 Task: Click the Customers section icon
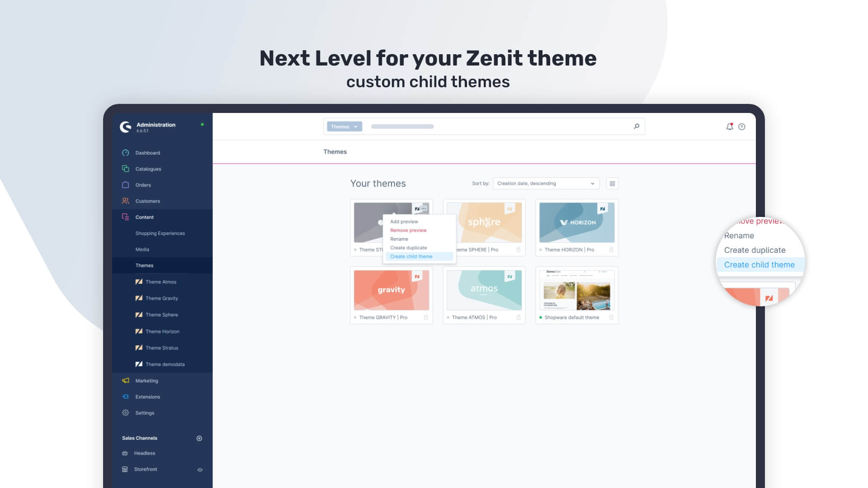[126, 201]
